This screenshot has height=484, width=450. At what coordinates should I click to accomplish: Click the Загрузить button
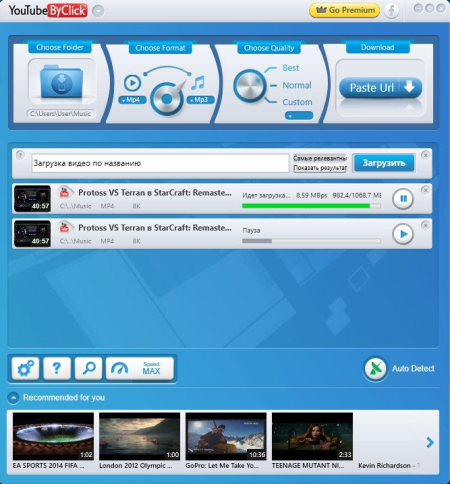tap(384, 163)
